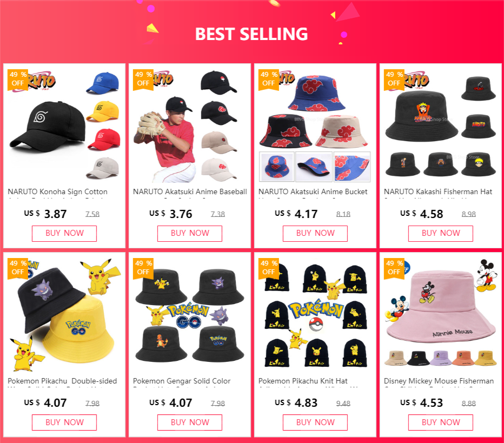Open the Disney Mickey Mouse Fisherman title link
Viewport: 504px width, 443px height.
pos(439,381)
